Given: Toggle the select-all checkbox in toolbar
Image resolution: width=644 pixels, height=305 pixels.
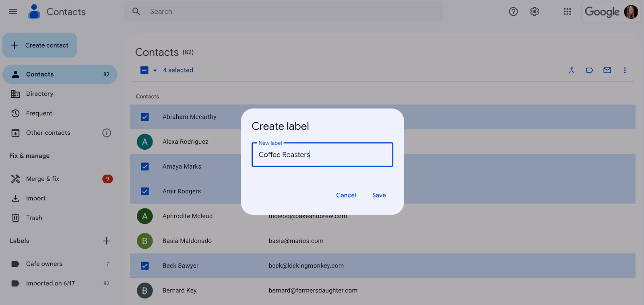Looking at the screenshot, I should point(144,70).
